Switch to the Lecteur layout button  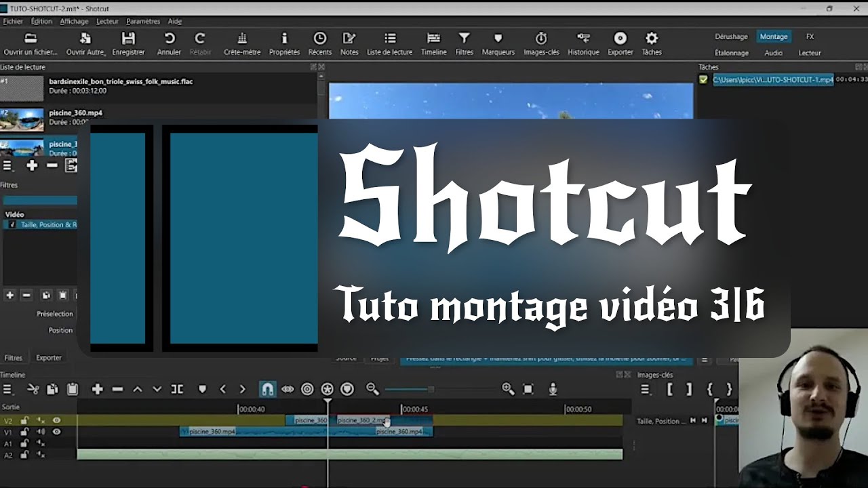coord(810,53)
